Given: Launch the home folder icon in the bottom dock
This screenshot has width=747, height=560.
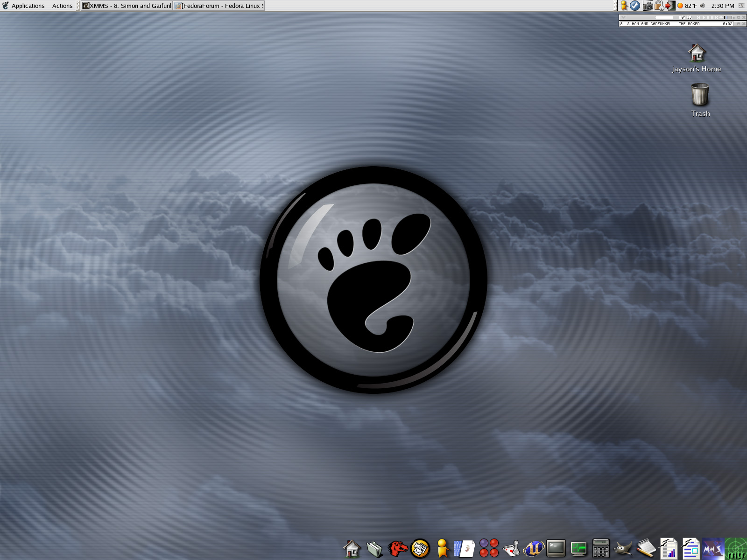Looking at the screenshot, I should click(x=352, y=548).
